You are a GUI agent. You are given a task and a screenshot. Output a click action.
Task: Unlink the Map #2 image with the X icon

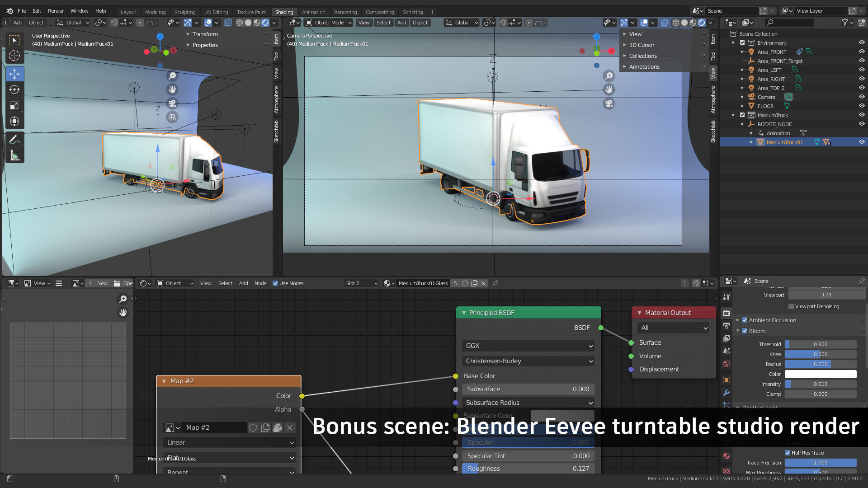click(x=290, y=427)
